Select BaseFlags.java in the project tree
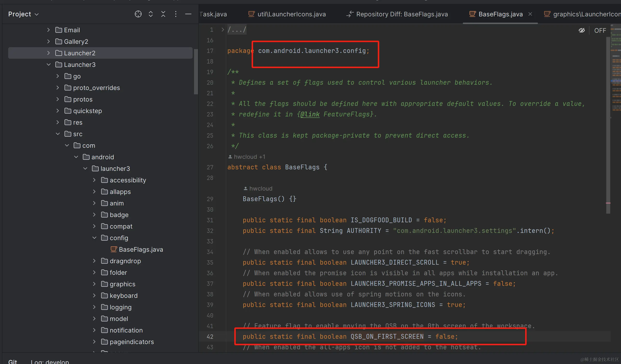 tap(137, 249)
